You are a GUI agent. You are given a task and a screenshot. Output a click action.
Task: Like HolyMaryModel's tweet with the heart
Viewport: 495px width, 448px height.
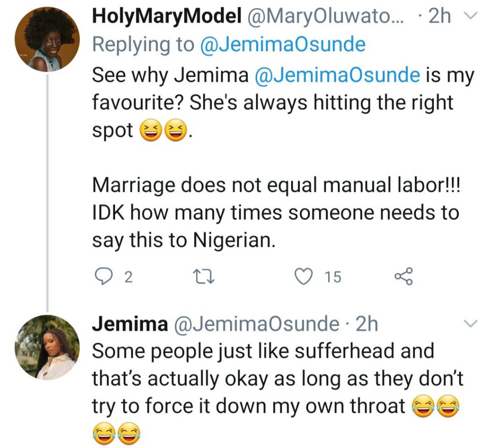[304, 276]
